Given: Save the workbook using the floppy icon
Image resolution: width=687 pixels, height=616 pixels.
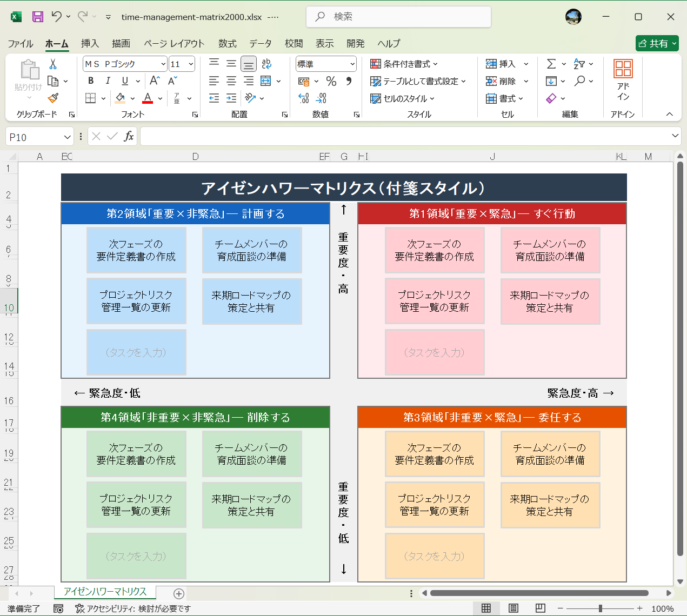Looking at the screenshot, I should click(x=37, y=17).
